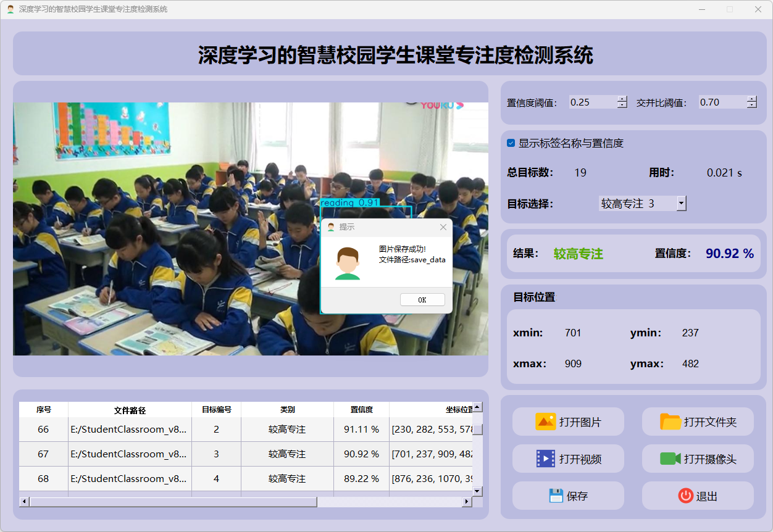773x532 pixels.
Task: Select table row number 66
Action: click(43, 430)
